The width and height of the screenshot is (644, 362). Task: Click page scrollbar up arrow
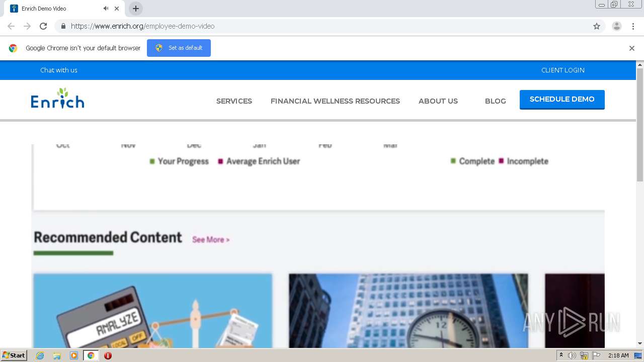(640, 65)
